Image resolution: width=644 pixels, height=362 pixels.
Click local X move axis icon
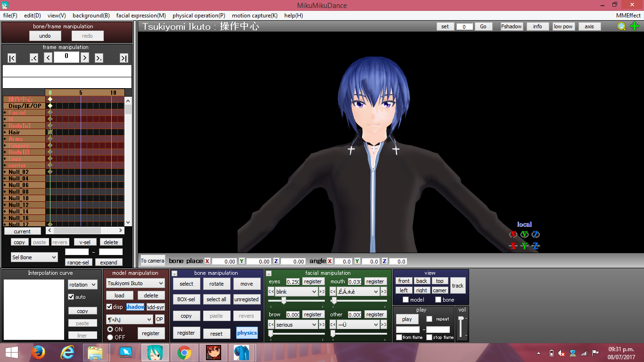tap(513, 246)
